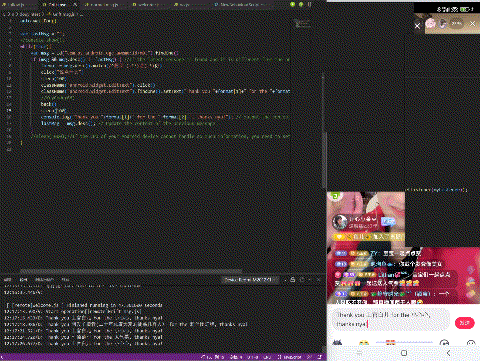
Task: Open the second viewer avatar at top of stream
Action: (443, 23)
